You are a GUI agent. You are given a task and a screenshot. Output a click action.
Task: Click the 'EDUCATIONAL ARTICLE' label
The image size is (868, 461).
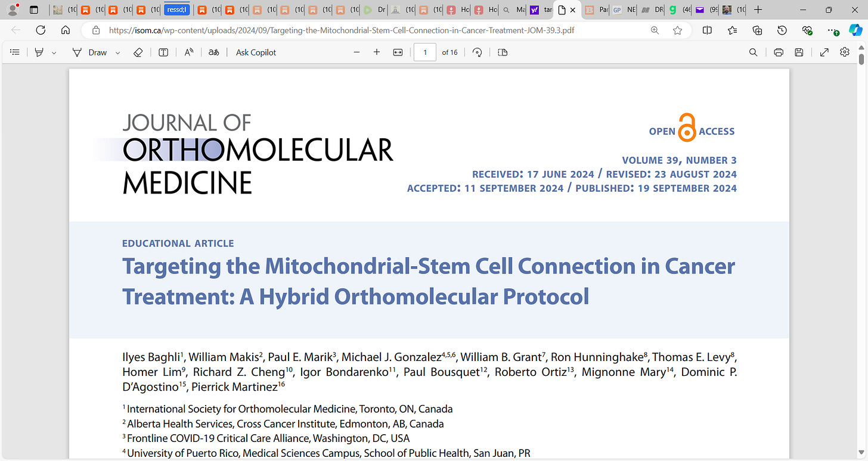click(x=178, y=243)
